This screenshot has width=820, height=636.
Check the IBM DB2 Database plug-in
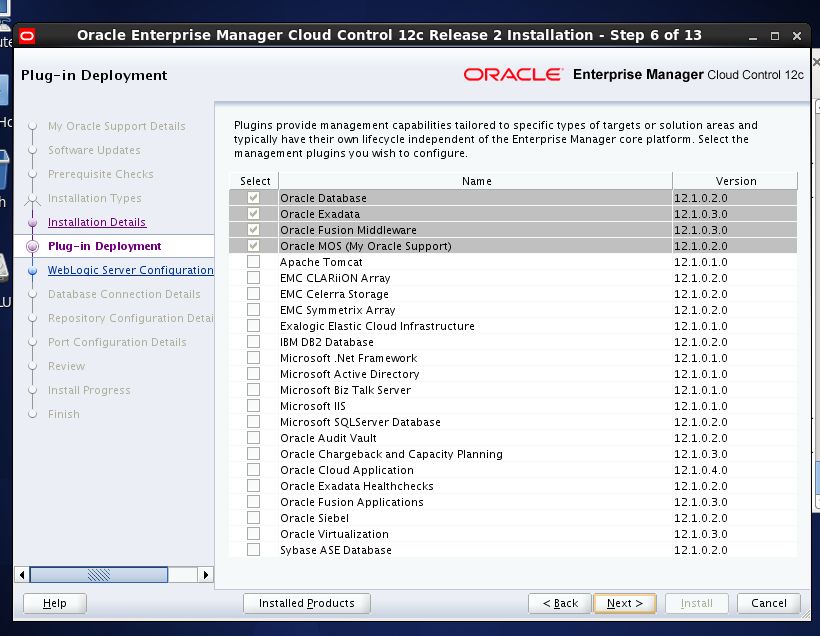click(254, 342)
